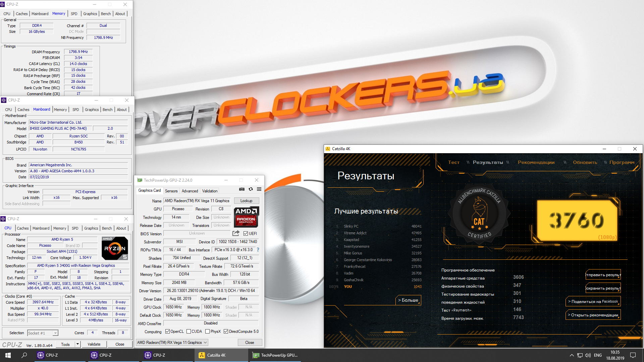644x362 pixels.
Task: Click the Core Speed value 3997.64 MHz
Action: click(x=43, y=302)
